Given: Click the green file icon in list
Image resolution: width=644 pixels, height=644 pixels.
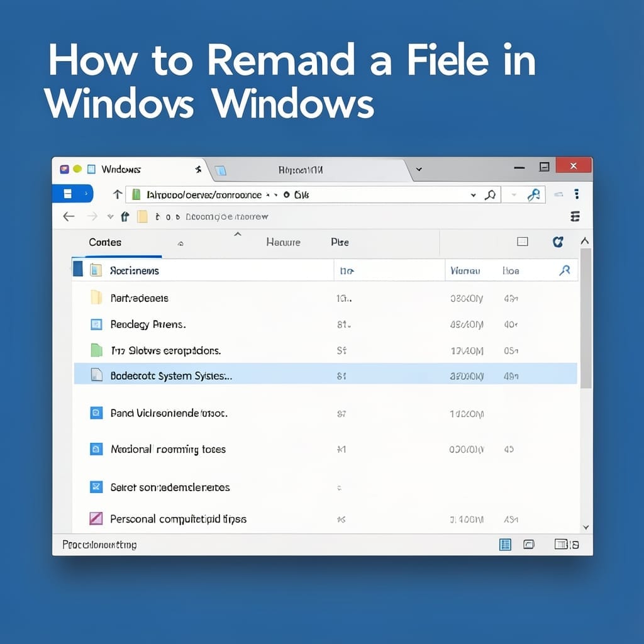Looking at the screenshot, I should (x=96, y=350).
